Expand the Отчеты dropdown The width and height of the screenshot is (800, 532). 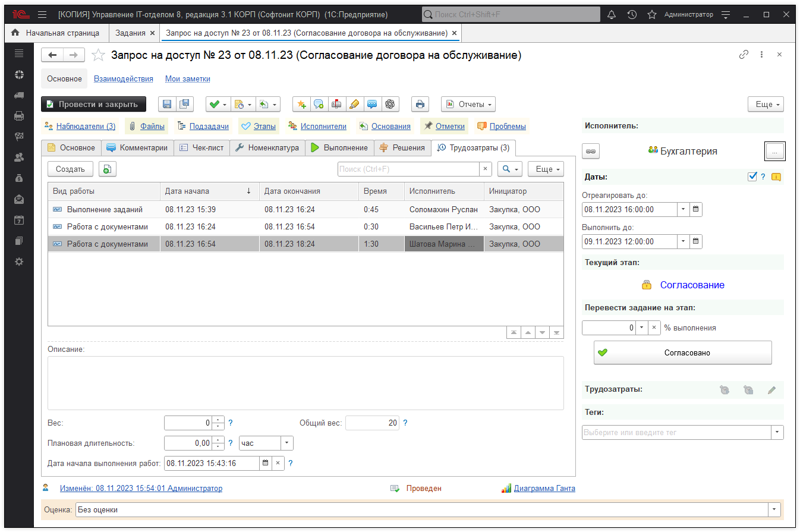coord(468,104)
